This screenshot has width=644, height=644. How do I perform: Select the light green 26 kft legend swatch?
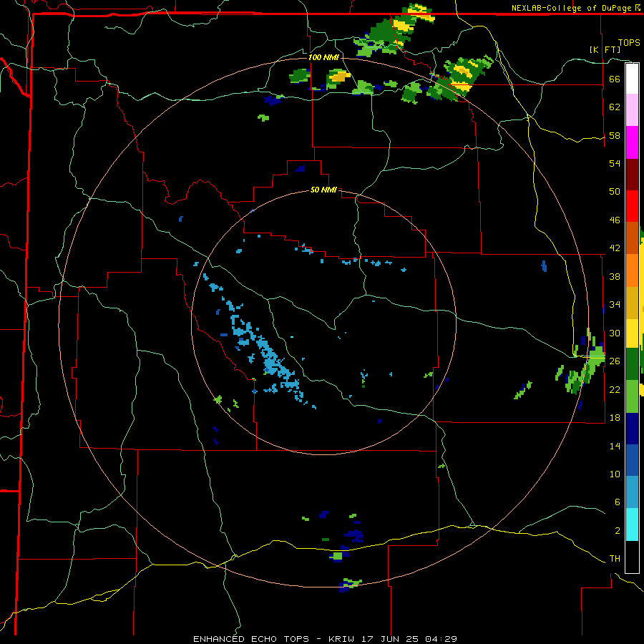[632, 396]
